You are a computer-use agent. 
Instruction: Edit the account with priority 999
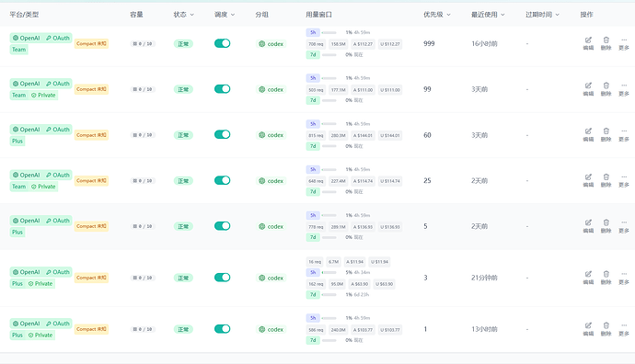click(588, 43)
